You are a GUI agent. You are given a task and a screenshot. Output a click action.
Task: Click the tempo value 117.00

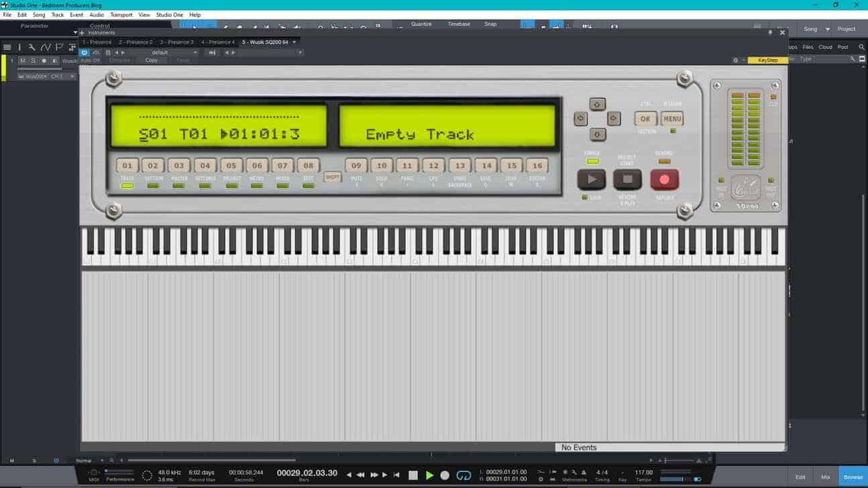pyautogui.click(x=643, y=473)
